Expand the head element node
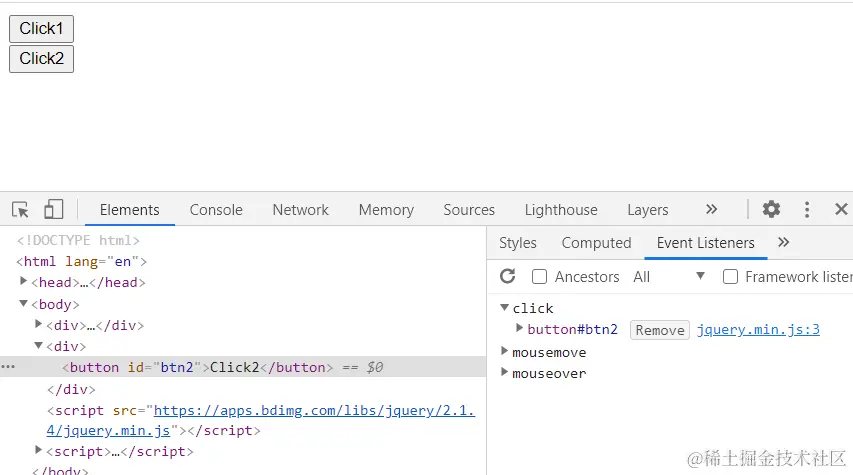Viewport: 853px width, 475px height. tap(24, 282)
